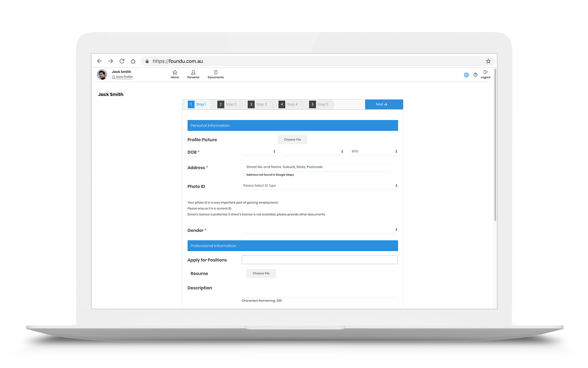The image size is (588, 368).
Task: Open the Home navigation icon
Action: [175, 74]
